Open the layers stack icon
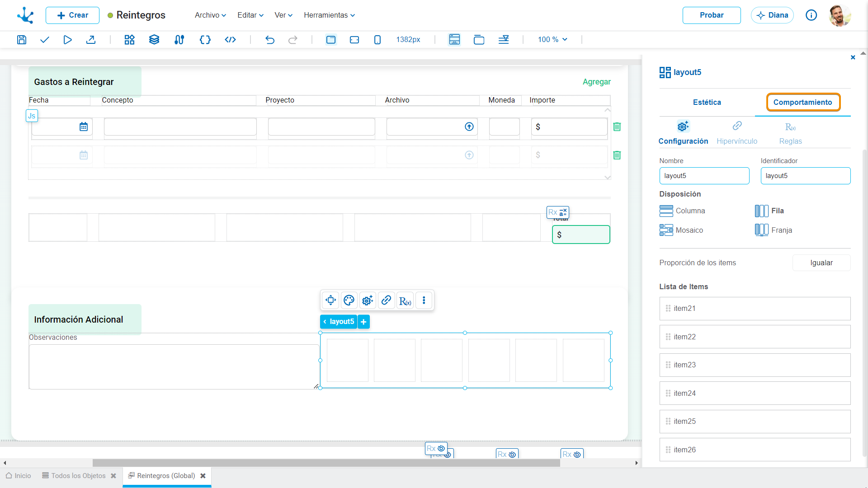Viewport: 868px width, 488px height. pyautogui.click(x=154, y=40)
